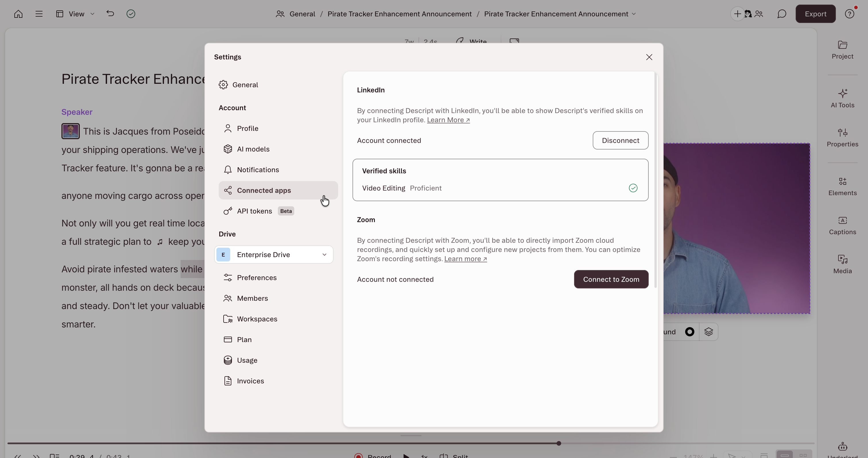Add a collaborator with plus icon
This screenshot has height=458, width=868.
click(737, 14)
